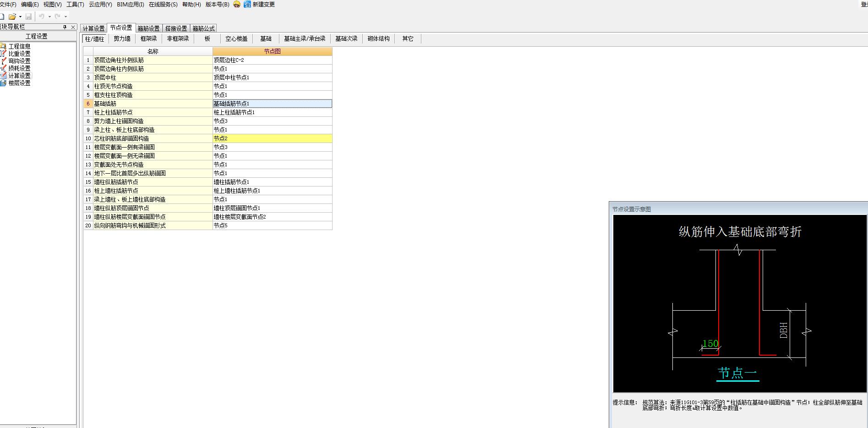The height and width of the screenshot is (428, 868).
Task: Select the 基础主梁/承台梁 category button
Action: click(305, 39)
